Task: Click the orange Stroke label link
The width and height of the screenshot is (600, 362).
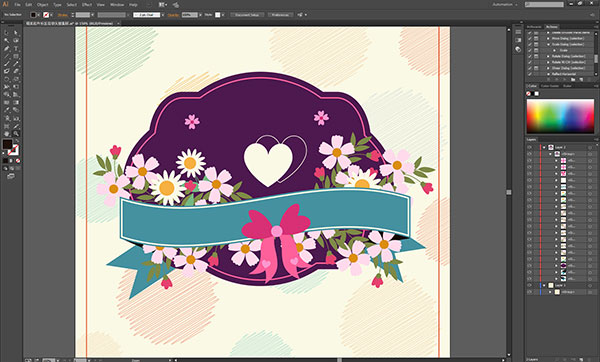Action: (62, 15)
